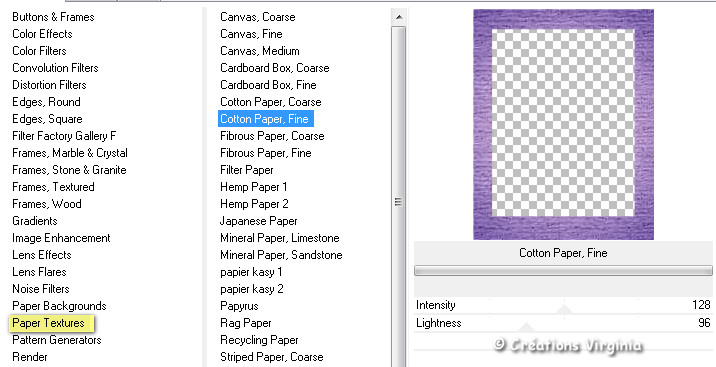The height and width of the screenshot is (367, 716).
Task: Click the purple frame preview image
Action: point(563,124)
